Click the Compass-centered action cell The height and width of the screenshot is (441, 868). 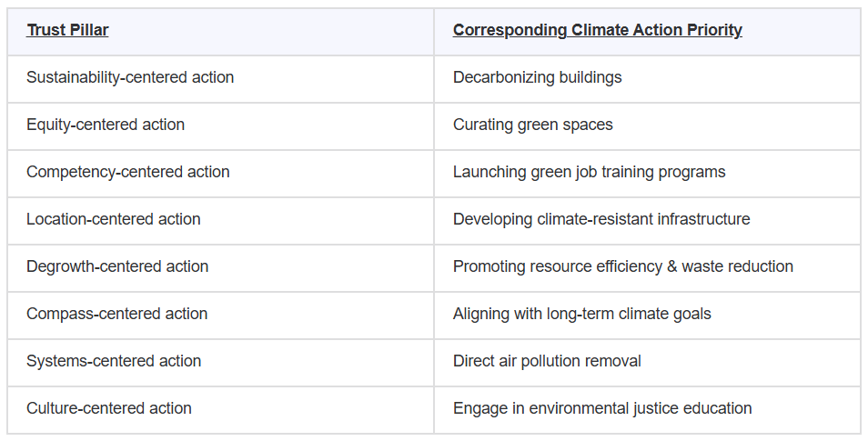(x=116, y=314)
